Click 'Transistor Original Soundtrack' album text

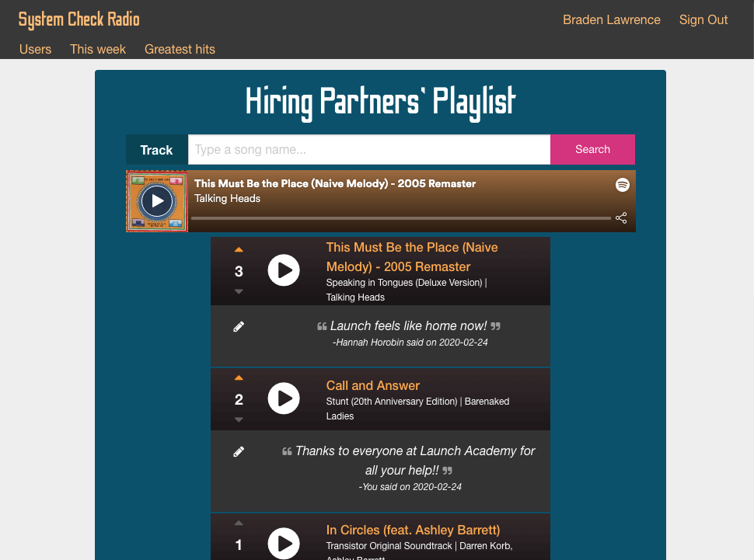pyautogui.click(x=389, y=546)
